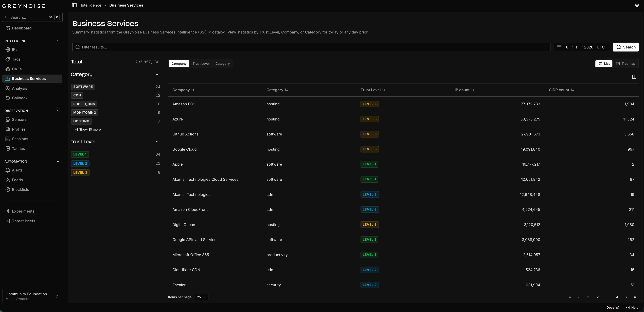
Task: Open the Callback icon in sidebar
Action: (x=8, y=98)
